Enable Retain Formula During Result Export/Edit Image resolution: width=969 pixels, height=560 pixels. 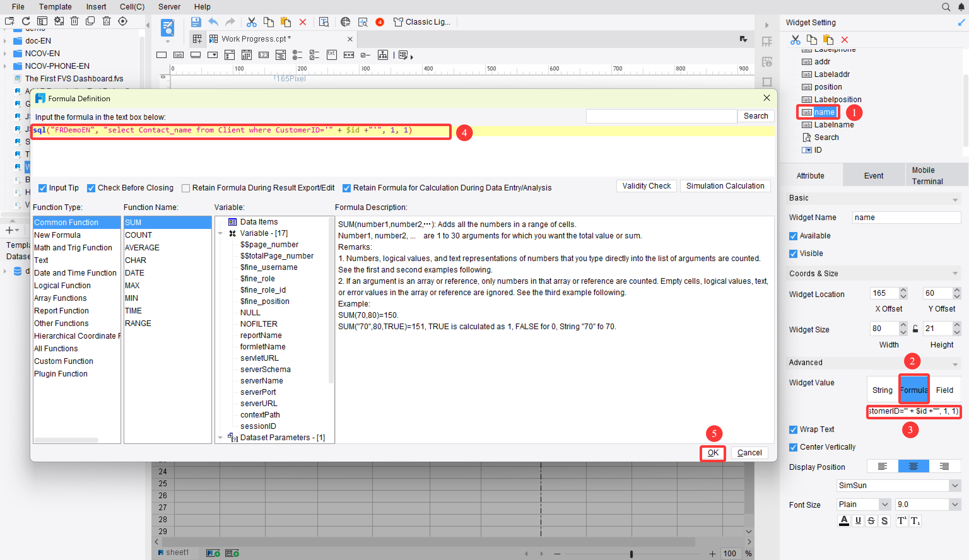(186, 188)
